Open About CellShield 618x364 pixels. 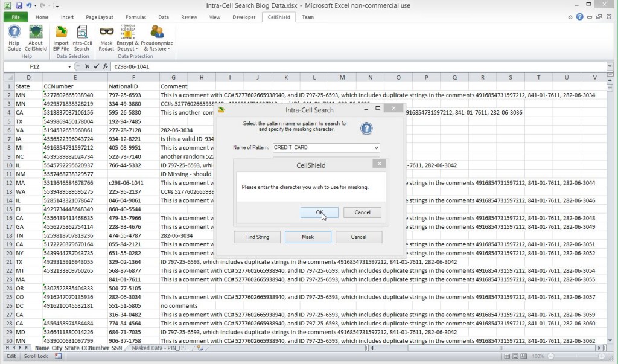[x=36, y=38]
